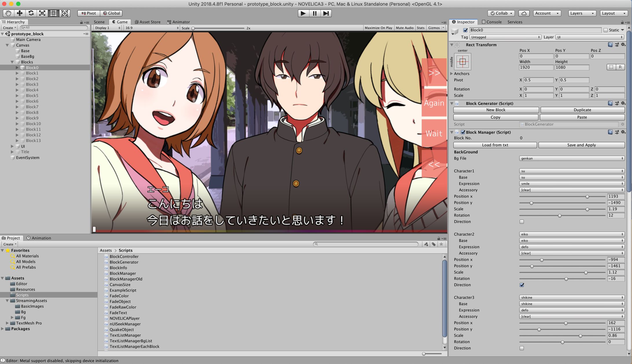Image resolution: width=632 pixels, height=364 pixels.
Task: Adjust Character1 Position x slider
Action: 562,197
